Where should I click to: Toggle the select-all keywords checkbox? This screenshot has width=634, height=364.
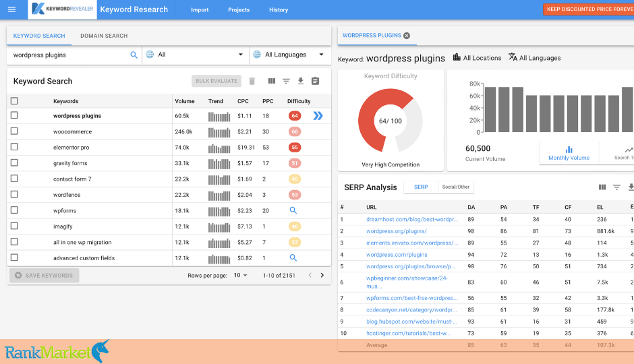click(x=14, y=101)
